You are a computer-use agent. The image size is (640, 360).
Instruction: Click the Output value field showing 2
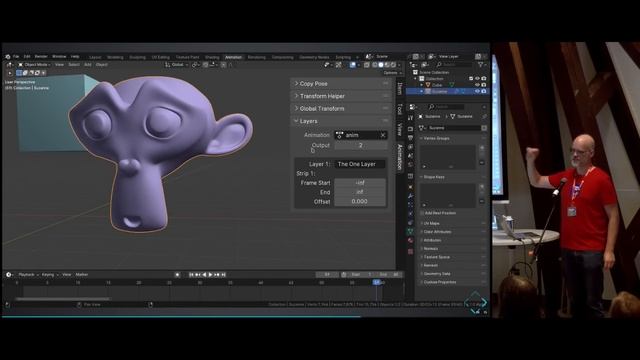(x=361, y=145)
